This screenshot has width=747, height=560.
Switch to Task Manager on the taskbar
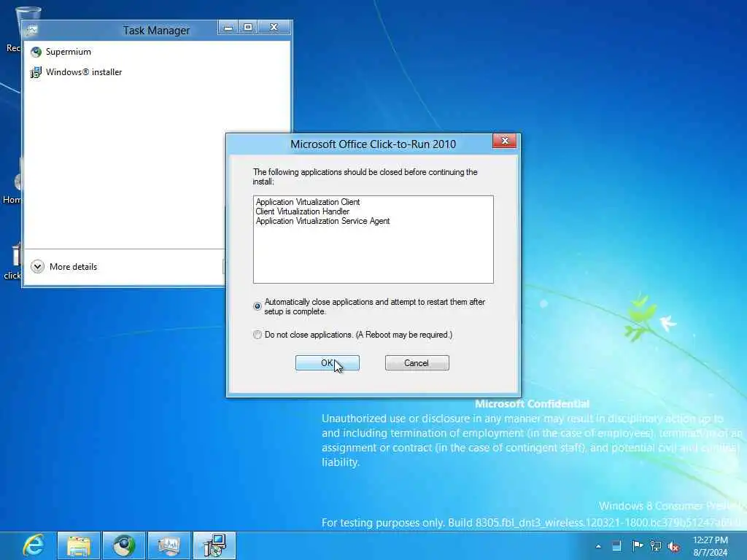pos(169,545)
